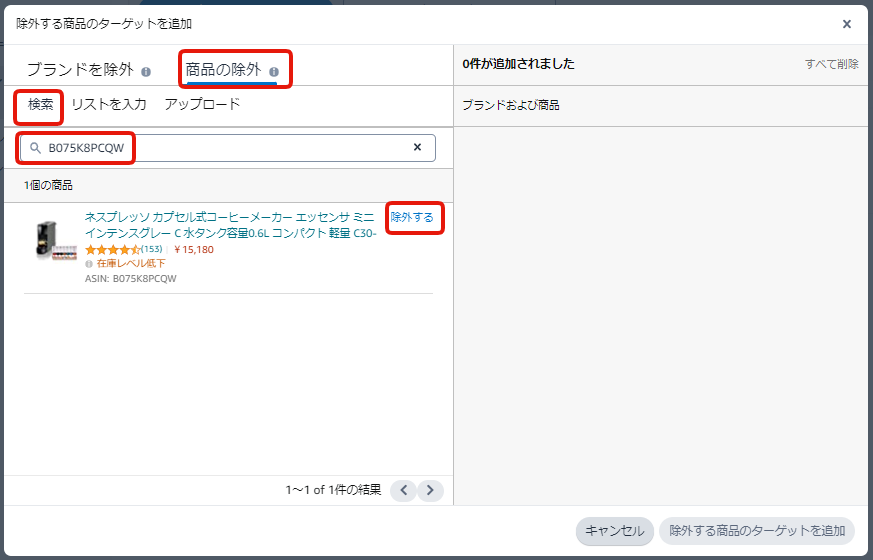The width and height of the screenshot is (873, 560).
Task: Click info icon next to ブランドを除外
Action: (x=146, y=71)
